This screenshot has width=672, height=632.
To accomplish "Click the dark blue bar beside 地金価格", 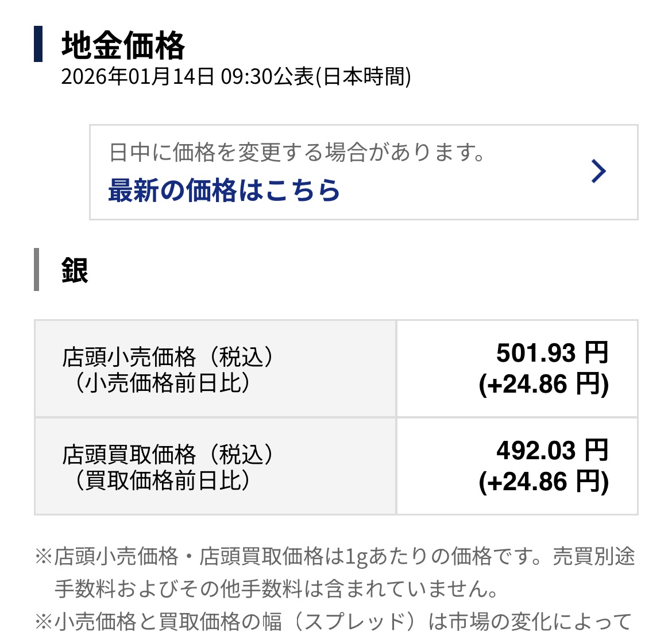I will 38,44.
